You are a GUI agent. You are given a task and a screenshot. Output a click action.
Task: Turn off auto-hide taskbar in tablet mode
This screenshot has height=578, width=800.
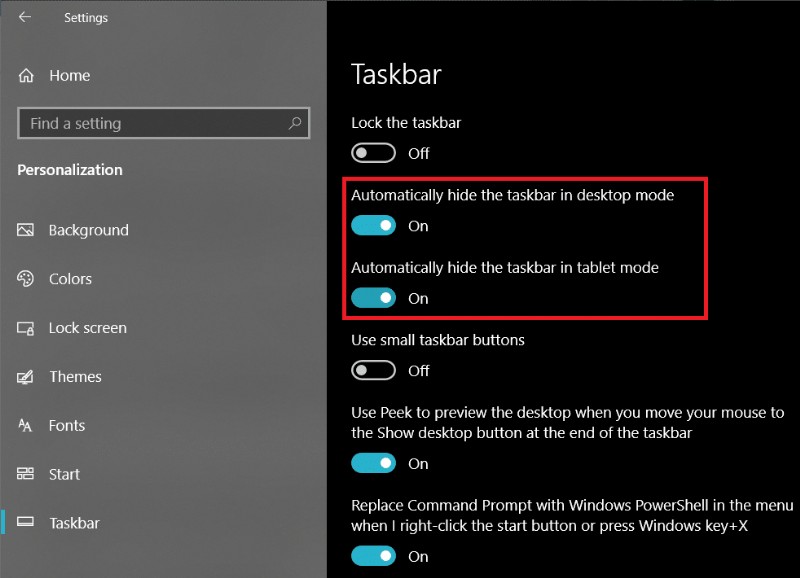[373, 298]
